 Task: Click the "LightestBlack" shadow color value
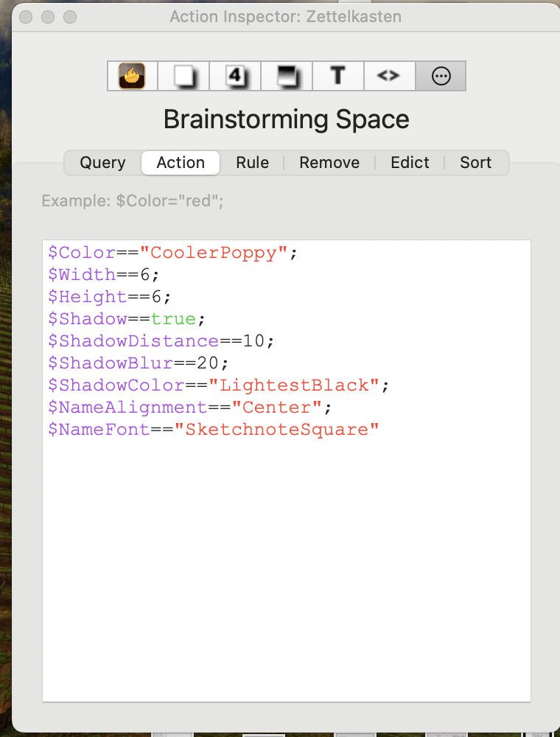[294, 385]
